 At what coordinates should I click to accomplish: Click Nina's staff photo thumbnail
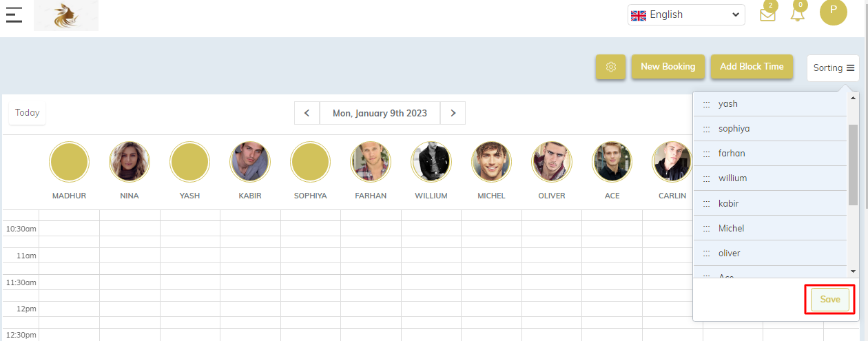tap(130, 162)
